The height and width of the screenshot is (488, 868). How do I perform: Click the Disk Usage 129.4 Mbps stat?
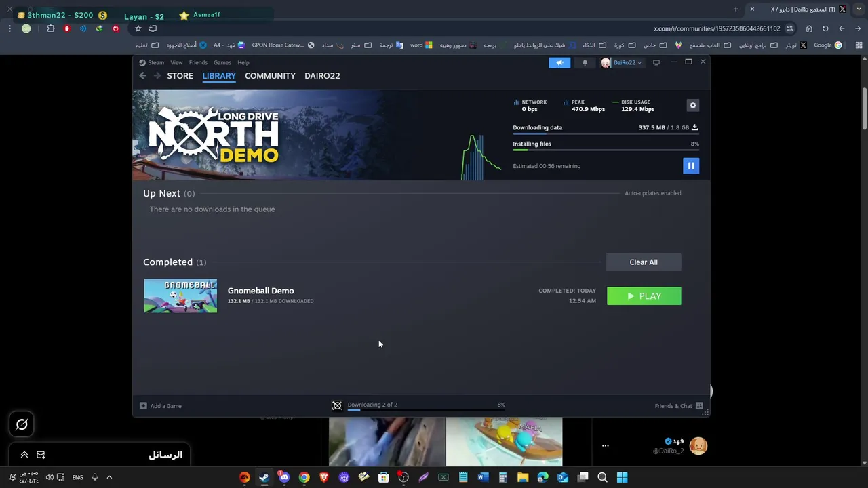coord(633,106)
